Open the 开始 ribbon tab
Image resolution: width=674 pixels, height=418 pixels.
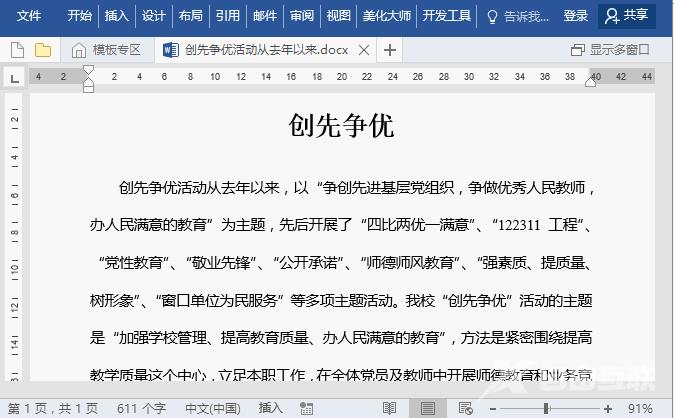(80, 16)
